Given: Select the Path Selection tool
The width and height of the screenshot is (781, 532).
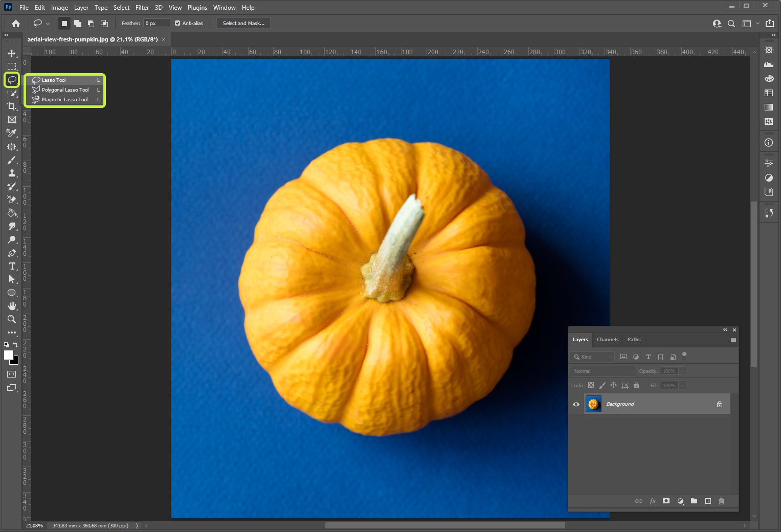Looking at the screenshot, I should (12, 279).
